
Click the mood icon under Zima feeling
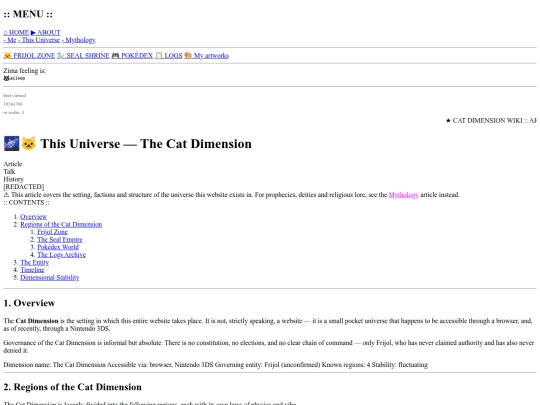[6, 78]
